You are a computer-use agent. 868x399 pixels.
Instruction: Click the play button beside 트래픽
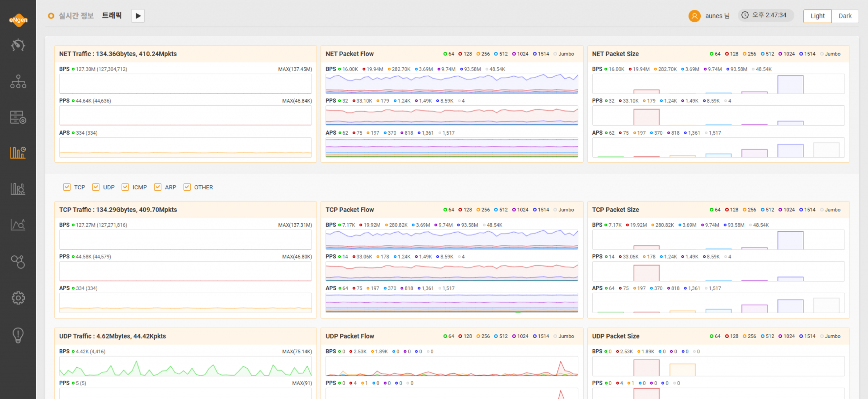click(x=138, y=16)
